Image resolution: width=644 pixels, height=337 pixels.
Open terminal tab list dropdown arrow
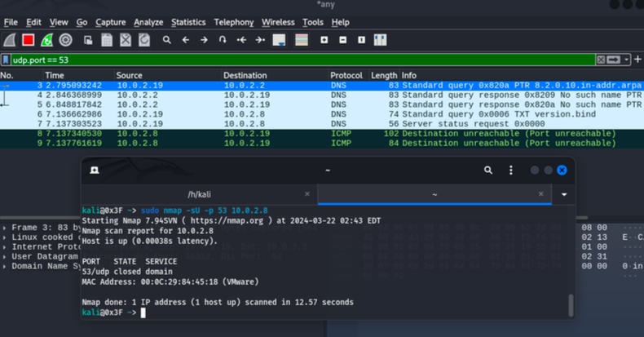(564, 194)
